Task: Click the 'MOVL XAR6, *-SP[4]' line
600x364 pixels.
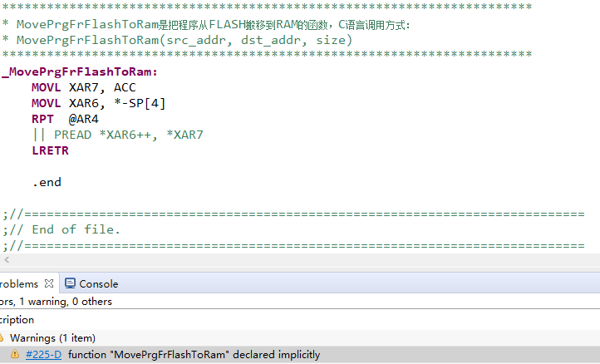Action: pyautogui.click(x=98, y=103)
